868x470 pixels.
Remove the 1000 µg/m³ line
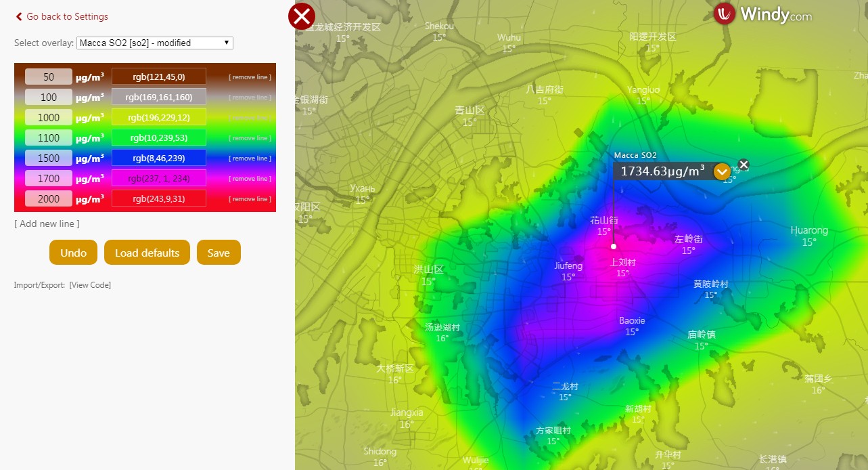point(250,118)
